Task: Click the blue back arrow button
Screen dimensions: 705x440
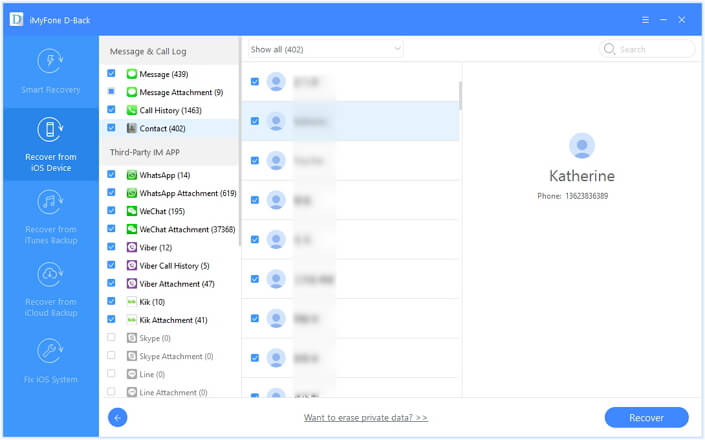Action: pos(118,417)
